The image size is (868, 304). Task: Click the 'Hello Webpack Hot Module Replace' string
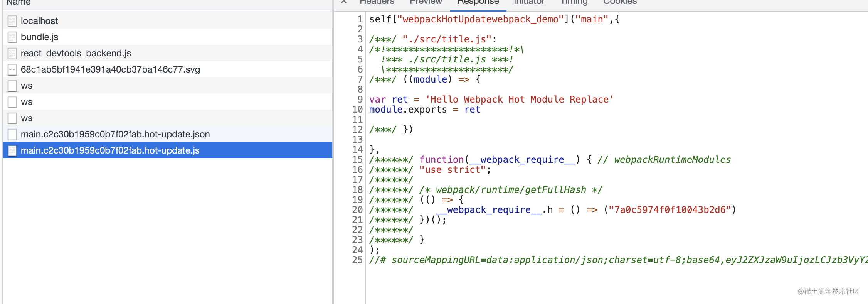click(519, 100)
